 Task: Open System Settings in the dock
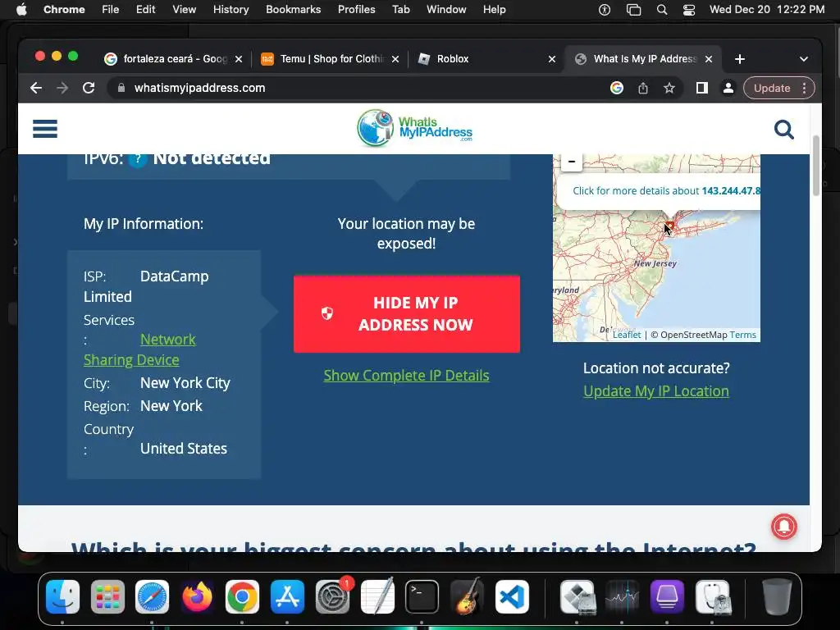coord(333,596)
